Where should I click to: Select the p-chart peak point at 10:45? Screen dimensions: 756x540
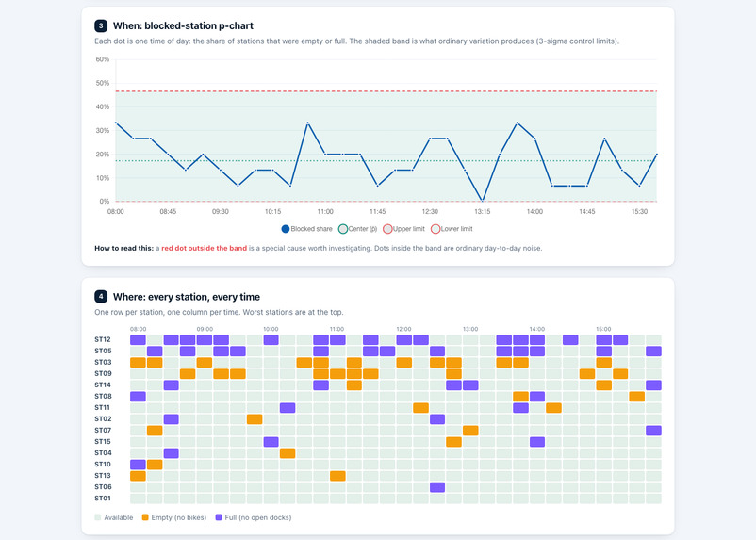307,123
